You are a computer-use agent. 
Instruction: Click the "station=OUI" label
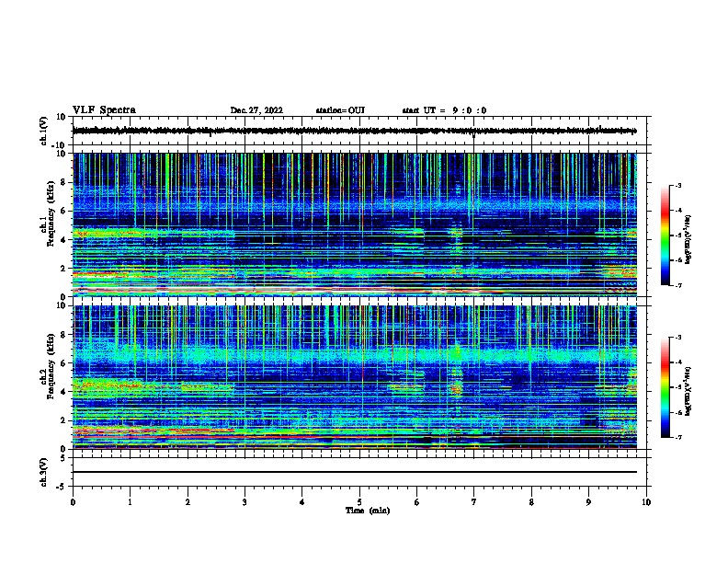coord(340,110)
